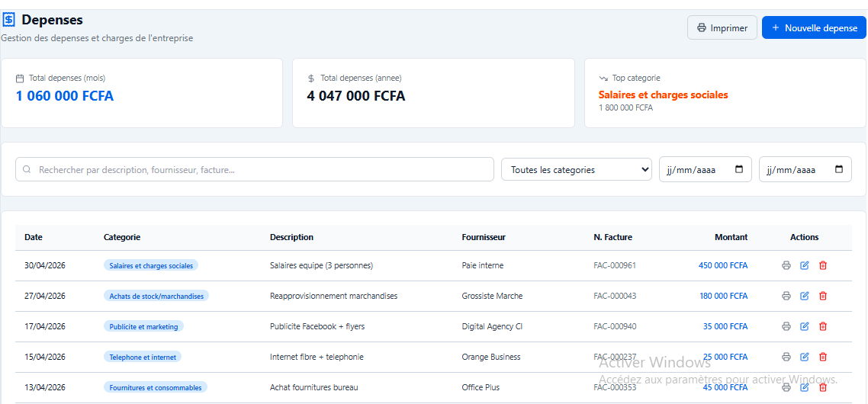
Task: Click the N. Facture column header
Action: tap(612, 237)
